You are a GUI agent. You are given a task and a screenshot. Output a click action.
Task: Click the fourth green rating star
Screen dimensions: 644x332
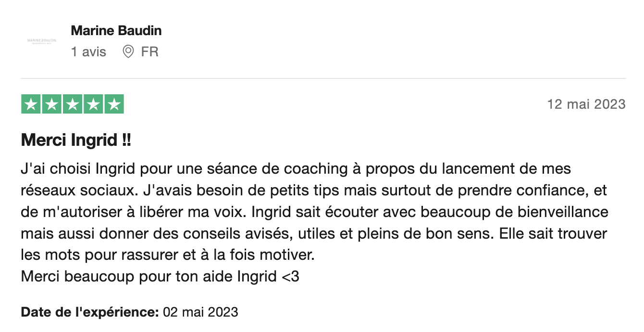pyautogui.click(x=93, y=104)
